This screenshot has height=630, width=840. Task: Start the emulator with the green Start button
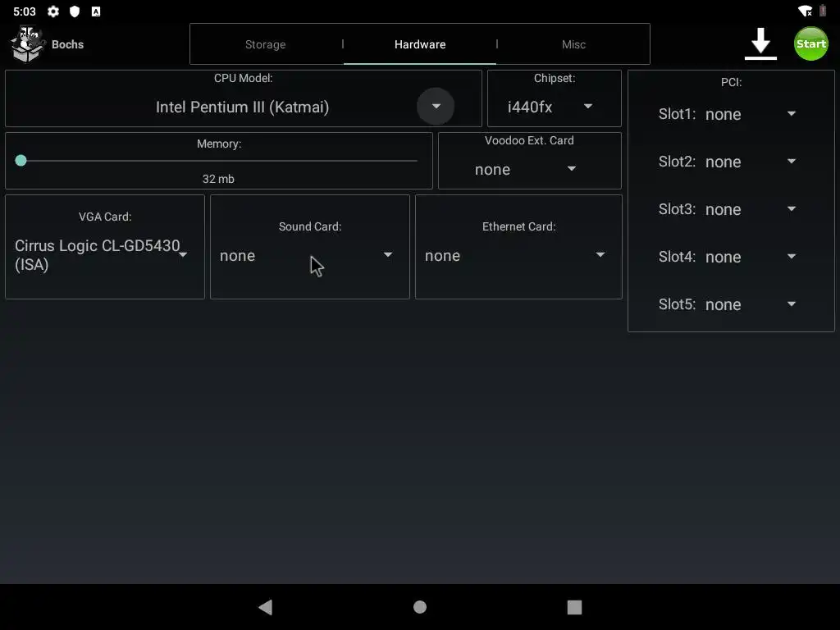(x=810, y=44)
